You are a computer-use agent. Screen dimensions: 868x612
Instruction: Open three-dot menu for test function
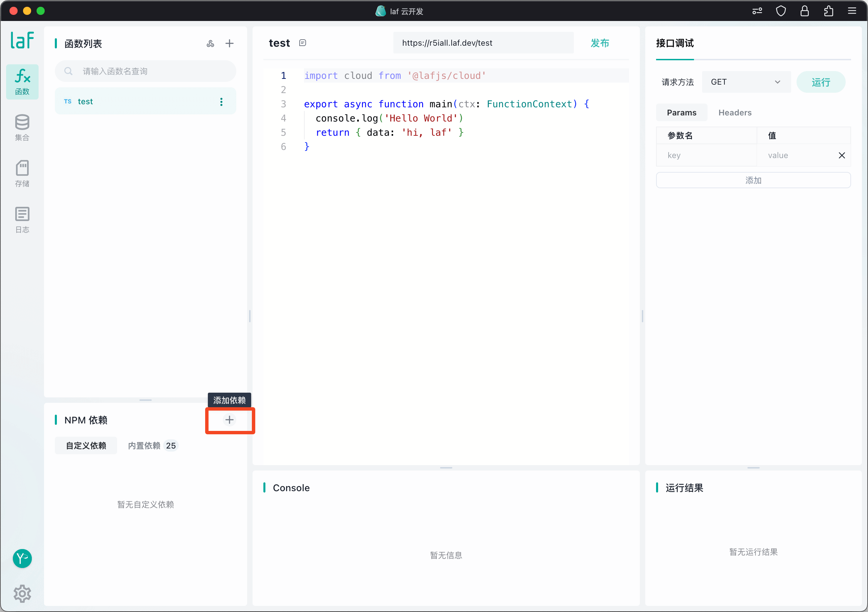click(221, 101)
